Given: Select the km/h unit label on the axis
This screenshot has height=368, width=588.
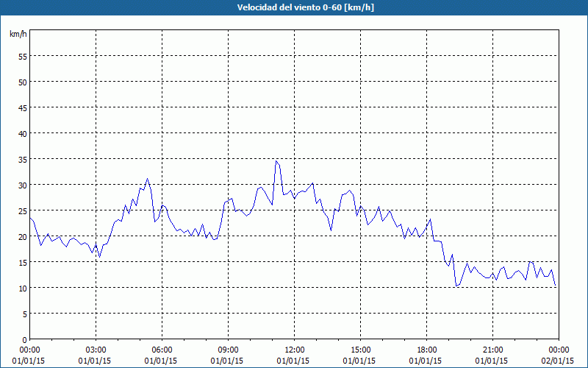Looking at the screenshot, I should point(18,34).
